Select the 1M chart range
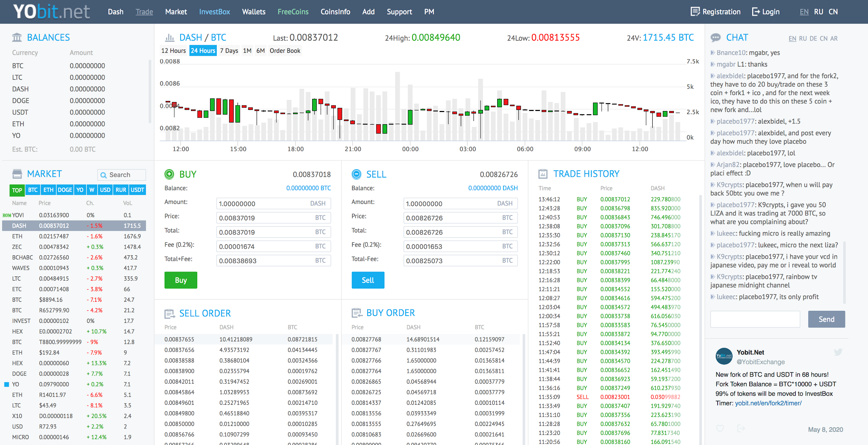This screenshot has width=868, height=445. pyautogui.click(x=247, y=51)
